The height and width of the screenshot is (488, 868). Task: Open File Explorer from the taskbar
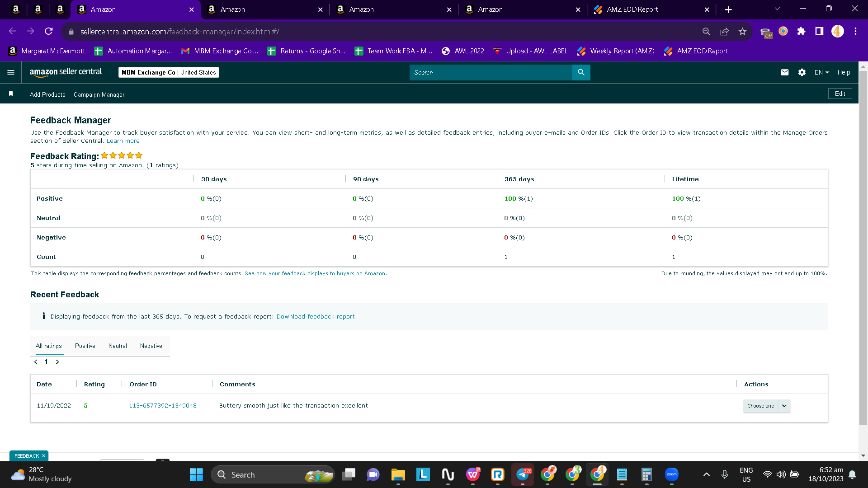[x=398, y=475]
